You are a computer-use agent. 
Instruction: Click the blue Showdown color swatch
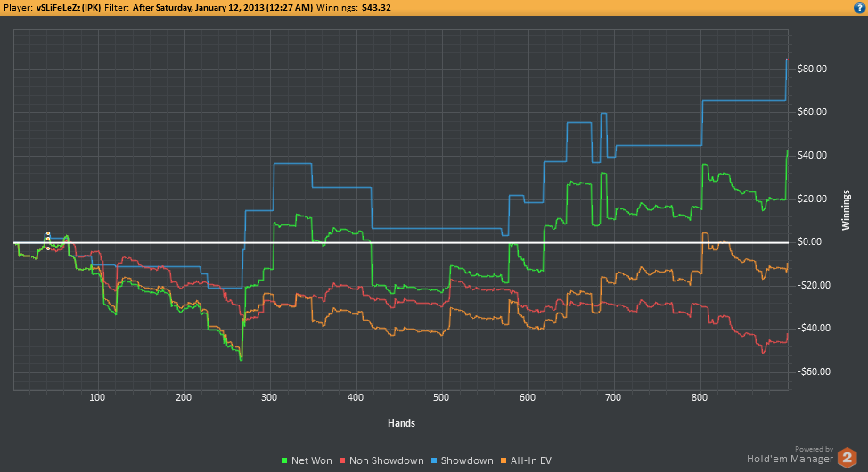pyautogui.click(x=434, y=460)
